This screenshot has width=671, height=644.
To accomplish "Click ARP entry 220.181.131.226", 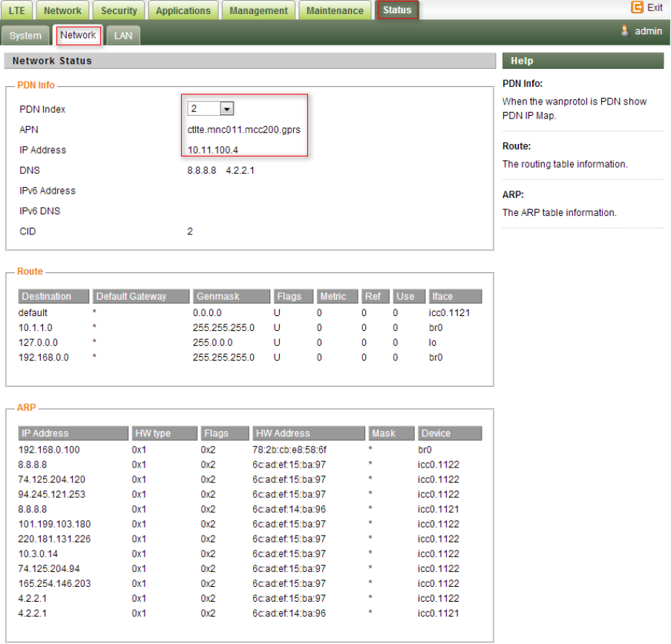I will point(54,539).
